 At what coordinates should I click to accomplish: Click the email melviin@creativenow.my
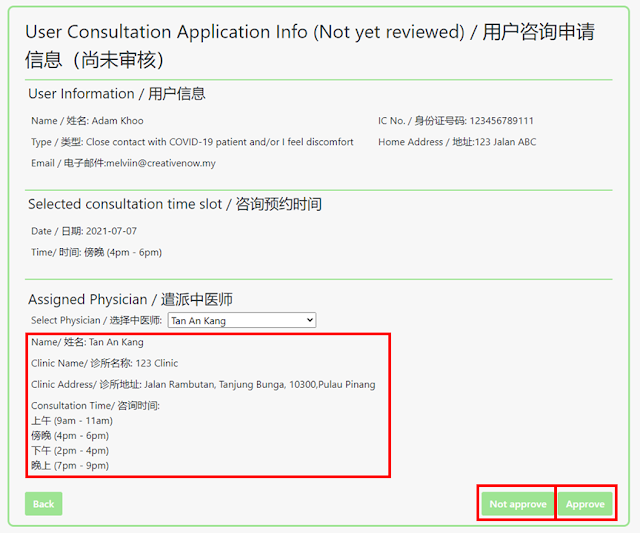161,163
